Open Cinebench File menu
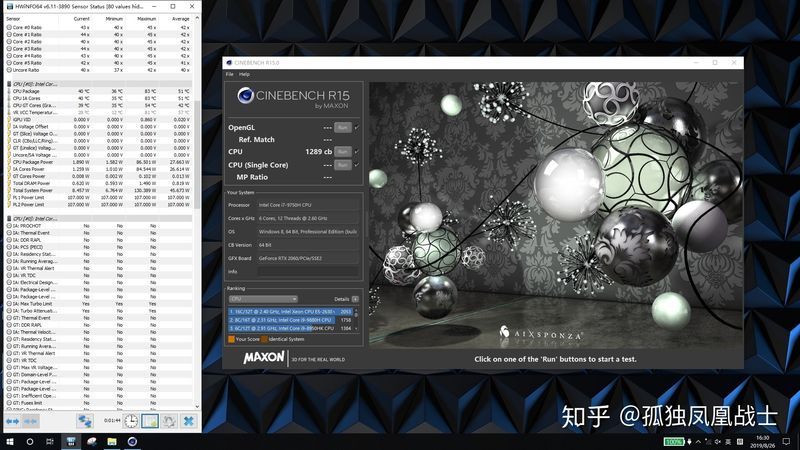 tap(230, 74)
